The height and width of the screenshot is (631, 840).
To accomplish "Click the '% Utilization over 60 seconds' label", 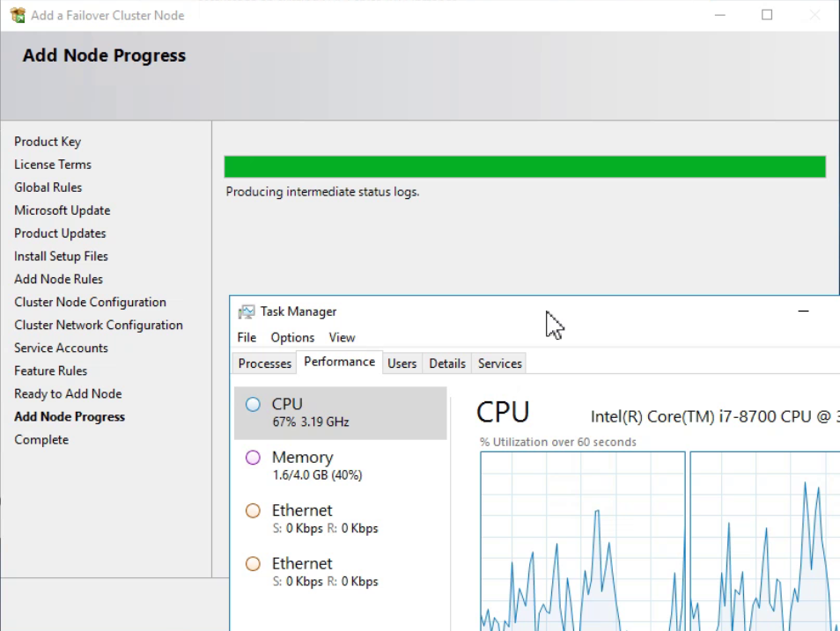I will (x=557, y=442).
